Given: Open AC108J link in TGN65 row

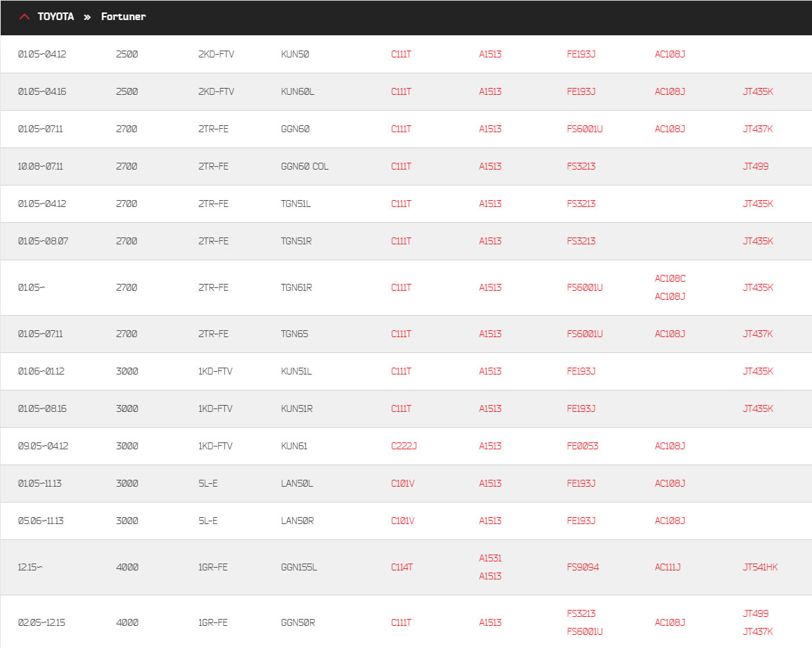Looking at the screenshot, I should [669, 334].
